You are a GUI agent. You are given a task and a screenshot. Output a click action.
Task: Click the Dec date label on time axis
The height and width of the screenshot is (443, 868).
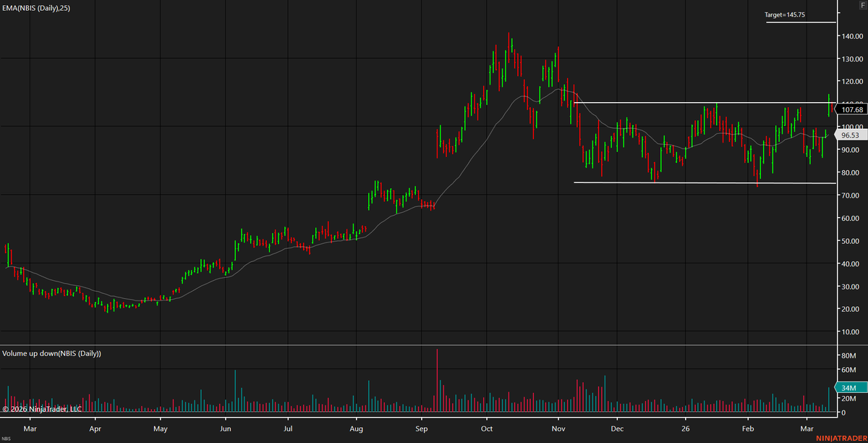[617, 428]
